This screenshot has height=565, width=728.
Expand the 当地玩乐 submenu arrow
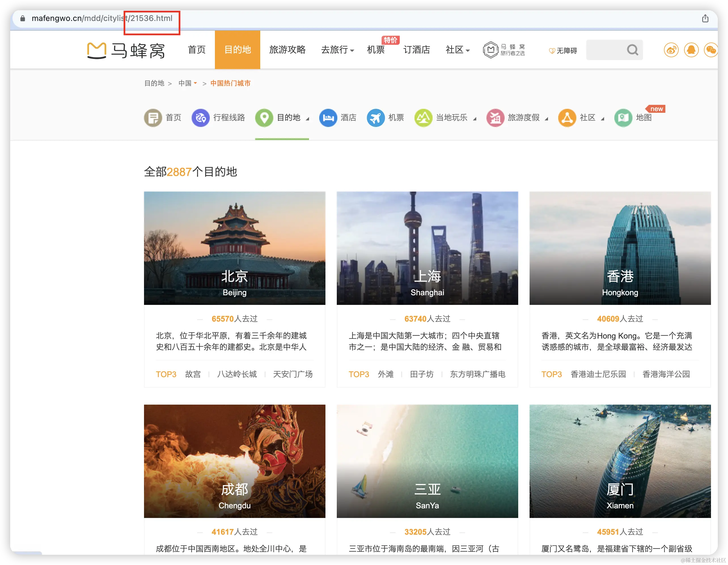(x=475, y=119)
